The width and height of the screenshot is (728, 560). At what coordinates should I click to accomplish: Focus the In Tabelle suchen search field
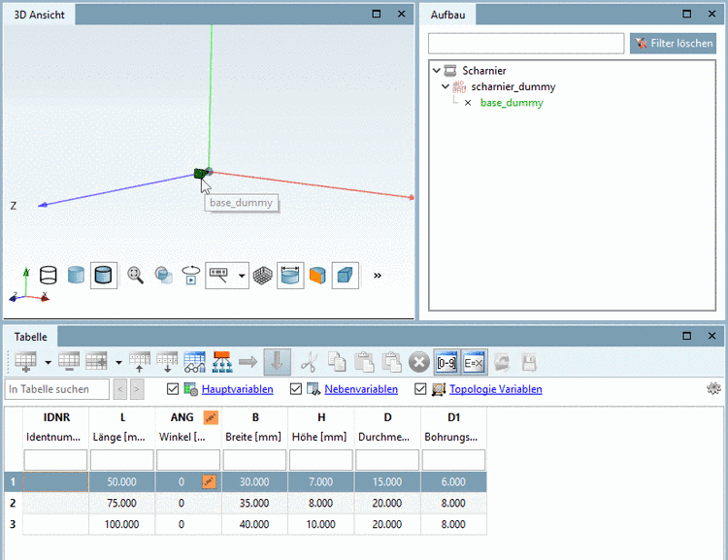[x=56, y=389]
